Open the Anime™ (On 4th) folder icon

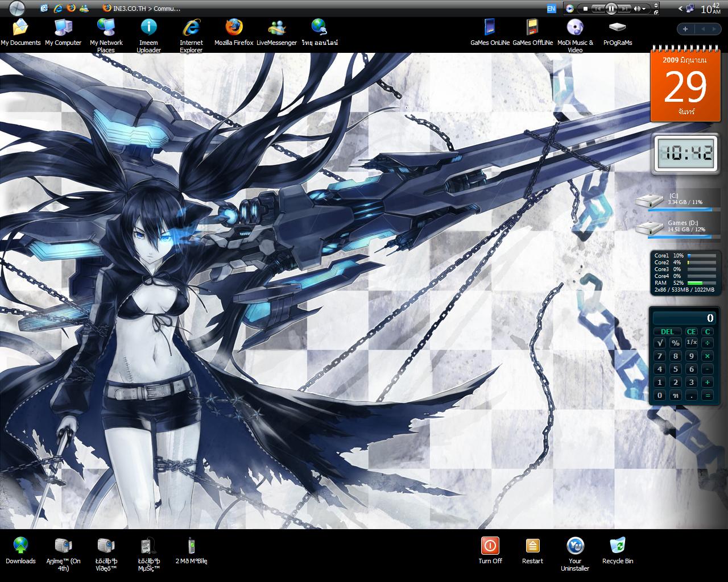click(63, 554)
